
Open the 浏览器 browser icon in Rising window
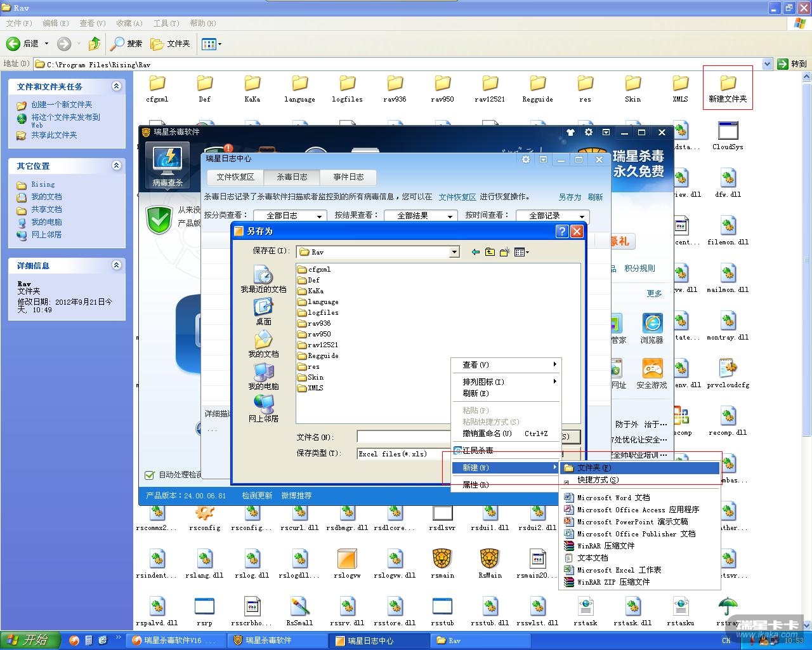pos(652,328)
